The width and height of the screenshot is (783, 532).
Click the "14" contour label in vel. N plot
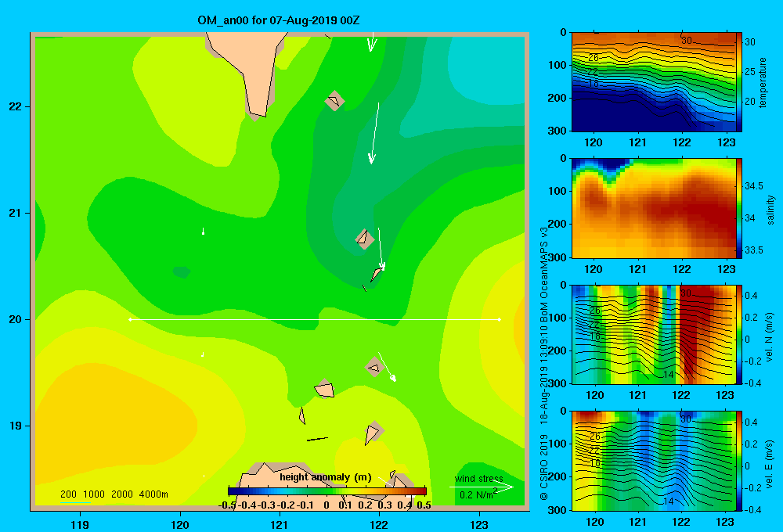tap(668, 374)
